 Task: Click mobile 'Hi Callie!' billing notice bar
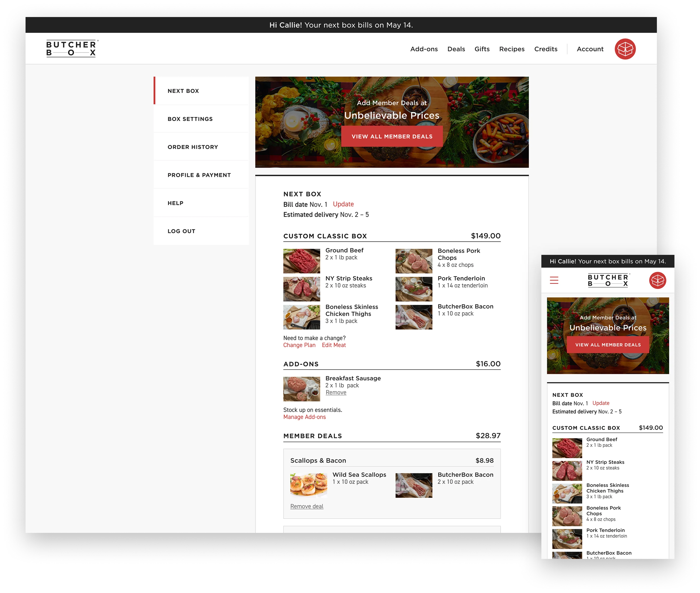[x=607, y=261]
